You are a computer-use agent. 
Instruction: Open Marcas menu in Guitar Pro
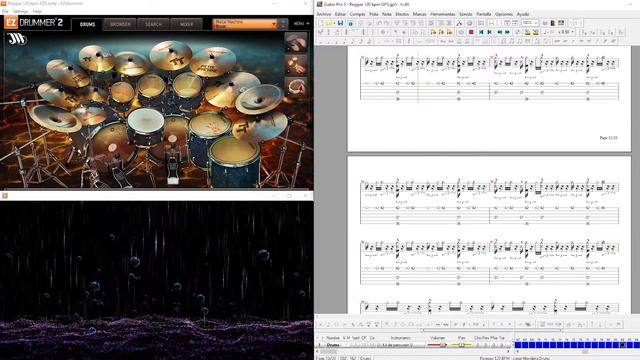coord(419,14)
